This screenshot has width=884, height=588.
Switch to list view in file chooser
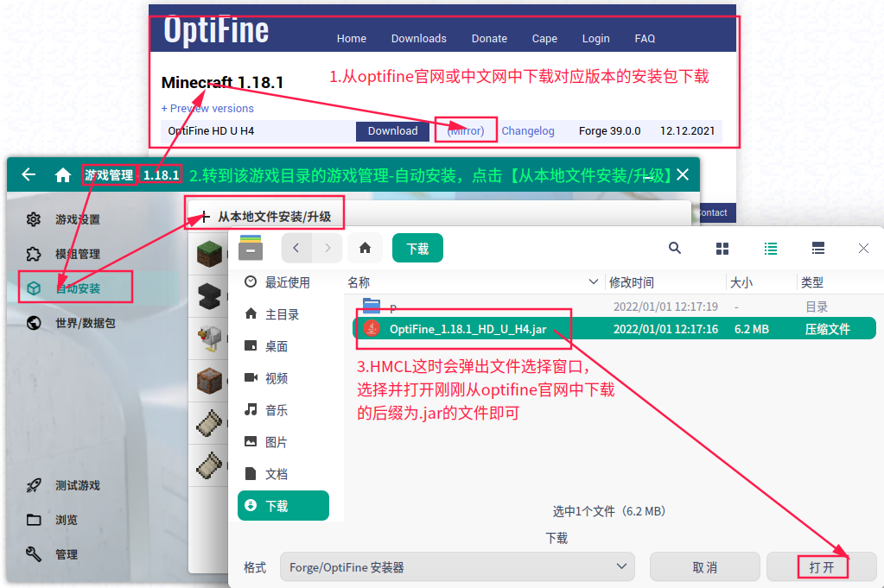pos(771,249)
